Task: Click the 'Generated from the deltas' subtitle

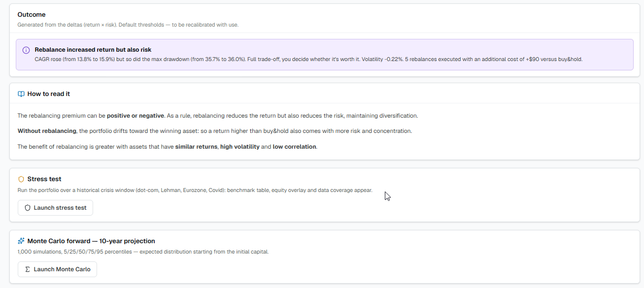Action: (x=128, y=25)
